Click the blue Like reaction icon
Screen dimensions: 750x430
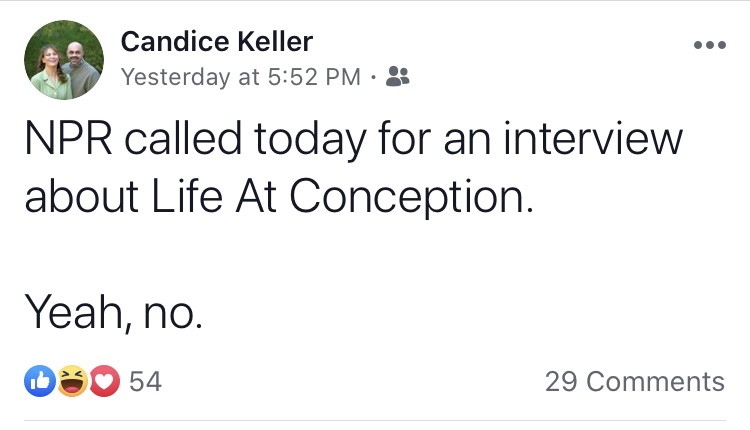coord(40,381)
